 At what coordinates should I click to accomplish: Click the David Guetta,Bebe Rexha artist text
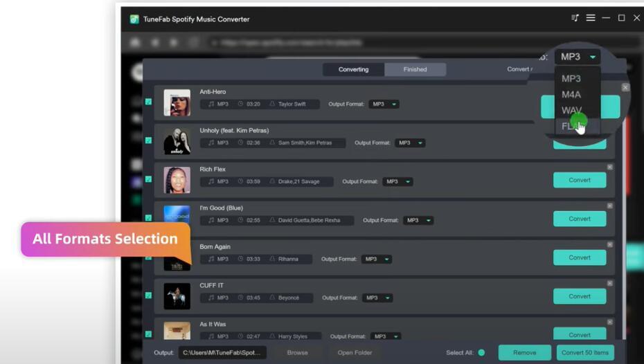310,220
